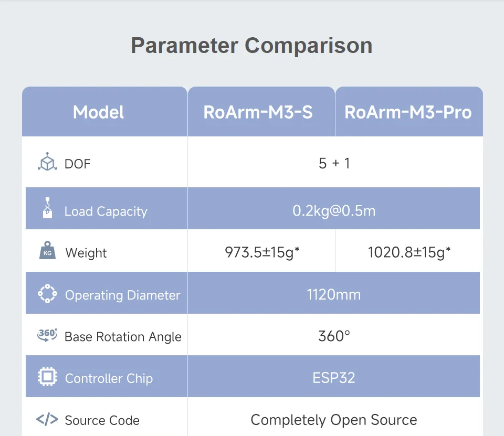This screenshot has height=436, width=504.
Task: Click the Operating Diameter circle icon
Action: [x=47, y=293]
